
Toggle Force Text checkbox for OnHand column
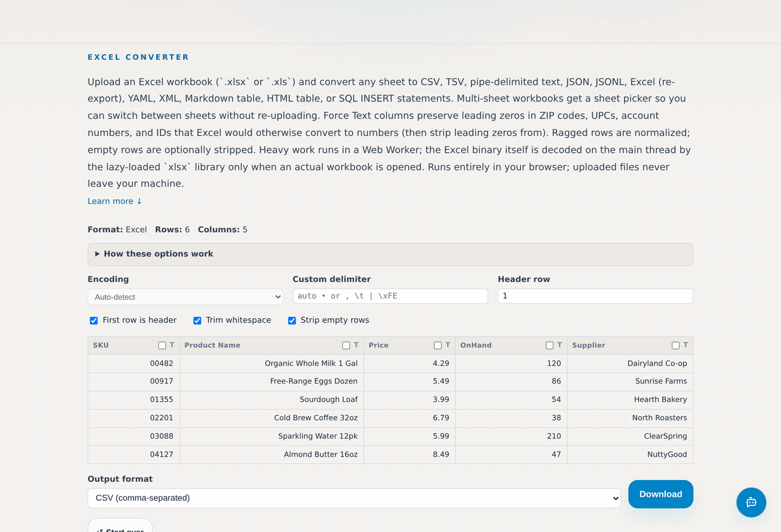tap(550, 345)
